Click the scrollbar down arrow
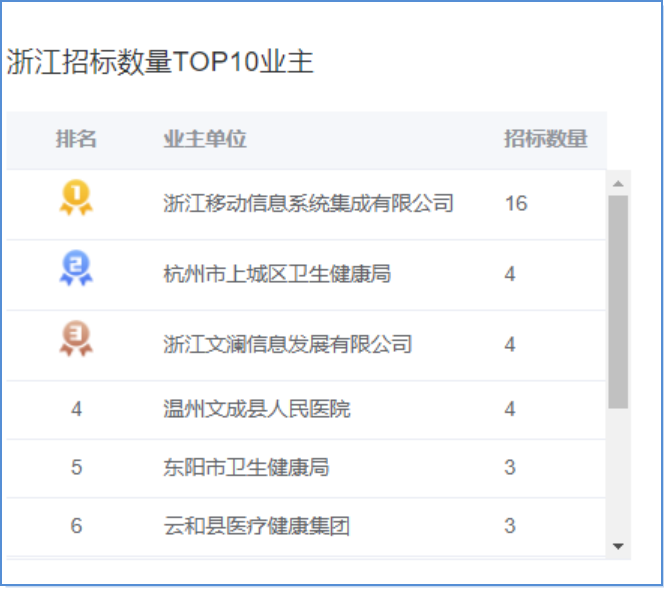 [x=618, y=547]
